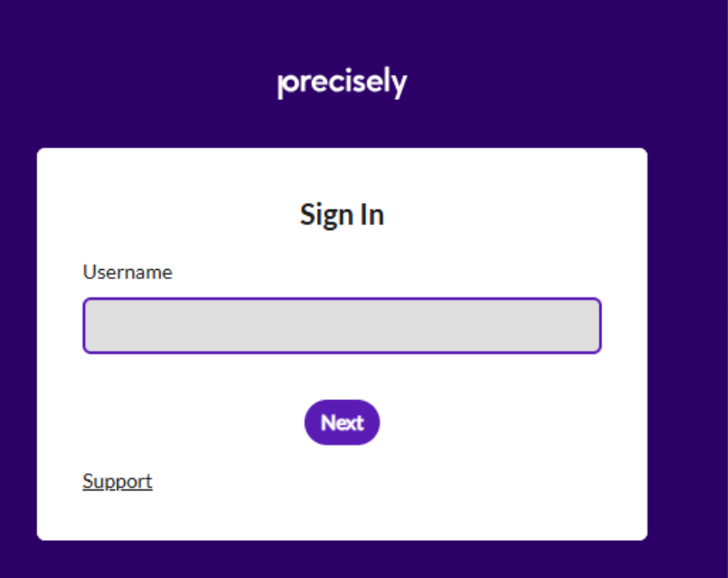Place cursor in the Username text box
The height and width of the screenshot is (578, 728).
coord(342,326)
